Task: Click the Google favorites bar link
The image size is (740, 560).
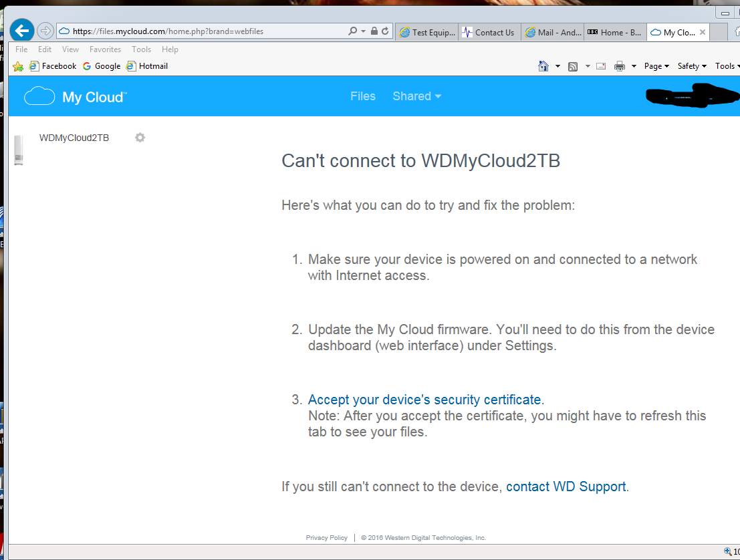Action: [x=102, y=66]
